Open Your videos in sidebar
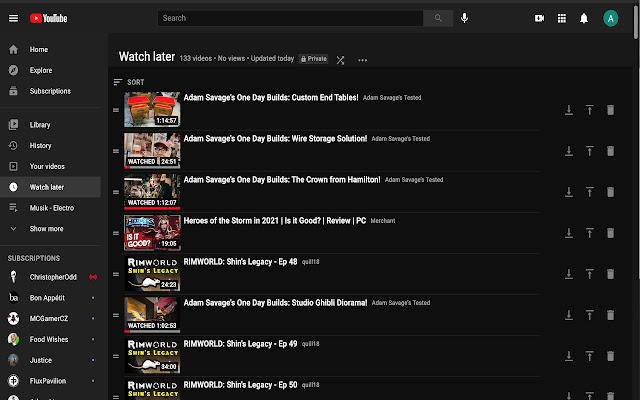This screenshot has width=640, height=400. [x=50, y=167]
